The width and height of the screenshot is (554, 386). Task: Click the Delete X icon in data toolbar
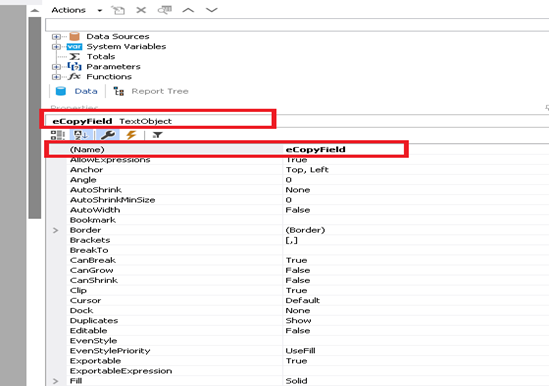coord(141,10)
